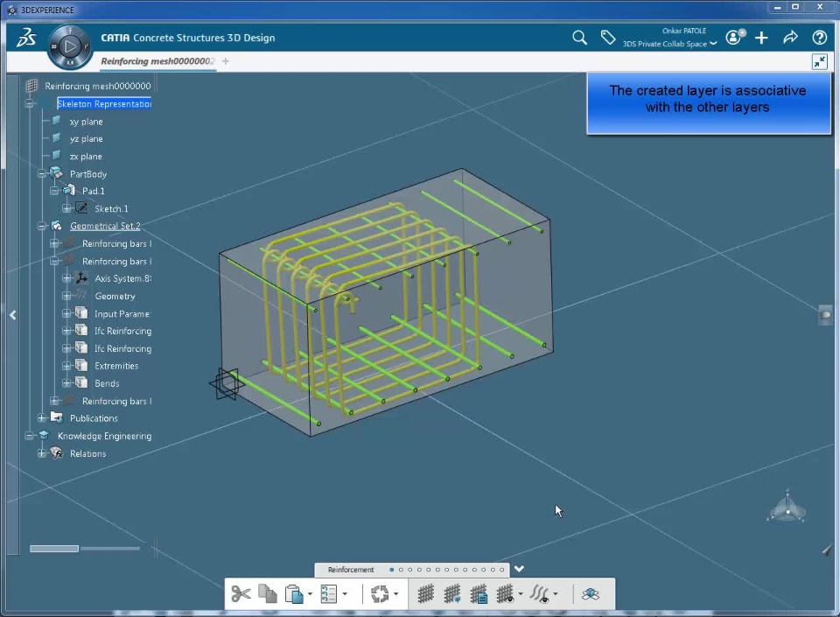Open the rebar curves eye dropdown arrow
Image resolution: width=840 pixels, height=617 pixels.
pyautogui.click(x=556, y=594)
